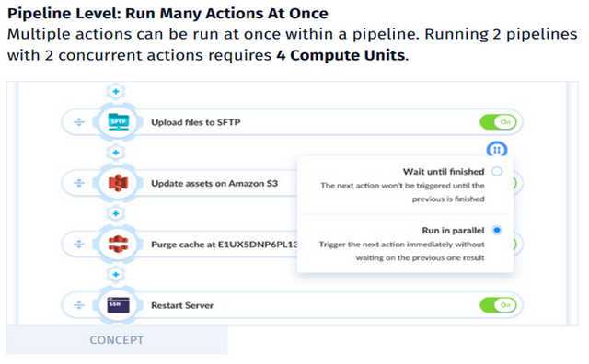Click the parallel run mode blue circle icon
The height and width of the screenshot is (364, 589).
pos(497,150)
